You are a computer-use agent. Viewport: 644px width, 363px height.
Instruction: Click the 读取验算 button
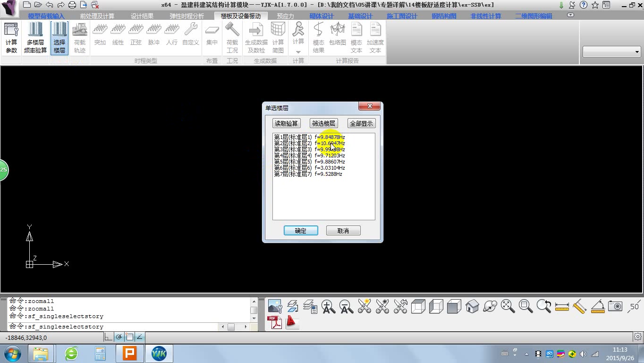pos(287,123)
